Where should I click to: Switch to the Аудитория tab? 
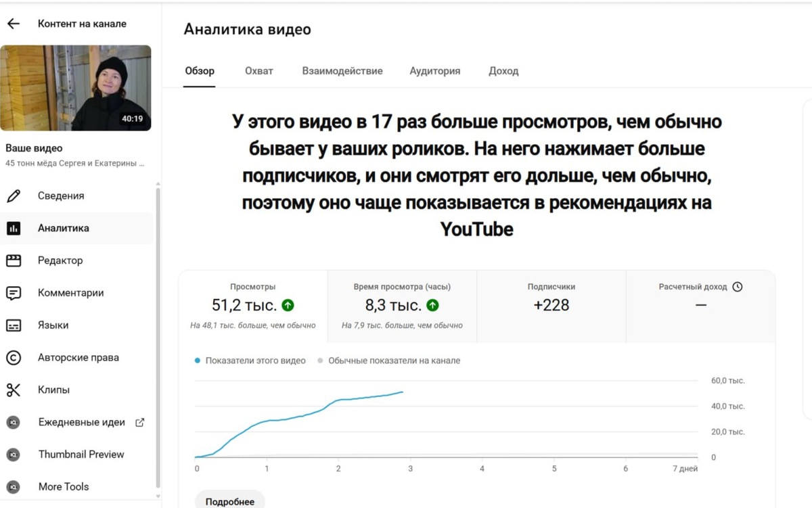[435, 71]
